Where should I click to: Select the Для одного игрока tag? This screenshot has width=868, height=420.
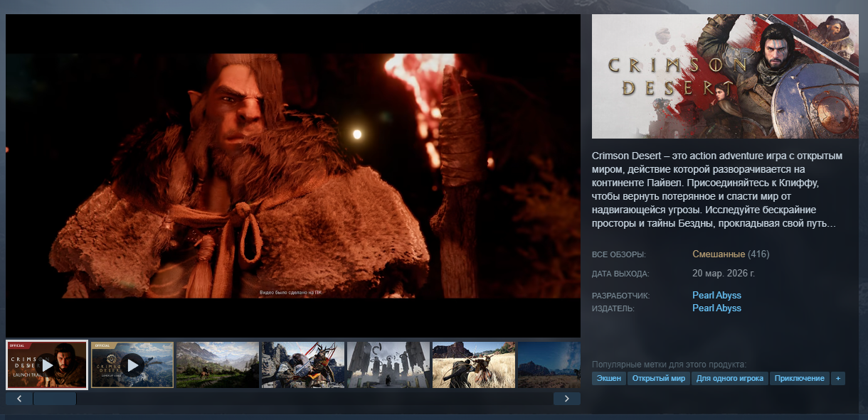tap(730, 378)
